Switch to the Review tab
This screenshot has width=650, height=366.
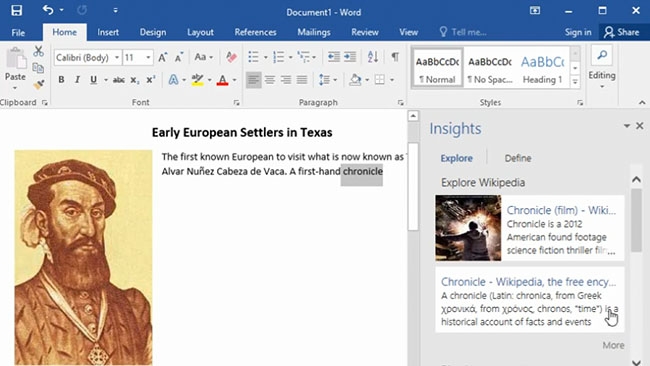365,32
